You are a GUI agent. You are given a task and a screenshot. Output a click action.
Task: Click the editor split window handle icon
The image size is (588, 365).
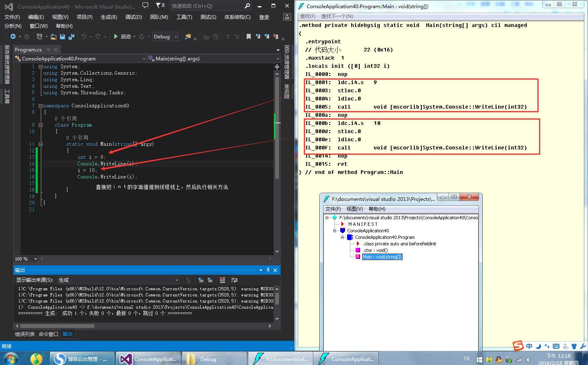[x=277, y=67]
